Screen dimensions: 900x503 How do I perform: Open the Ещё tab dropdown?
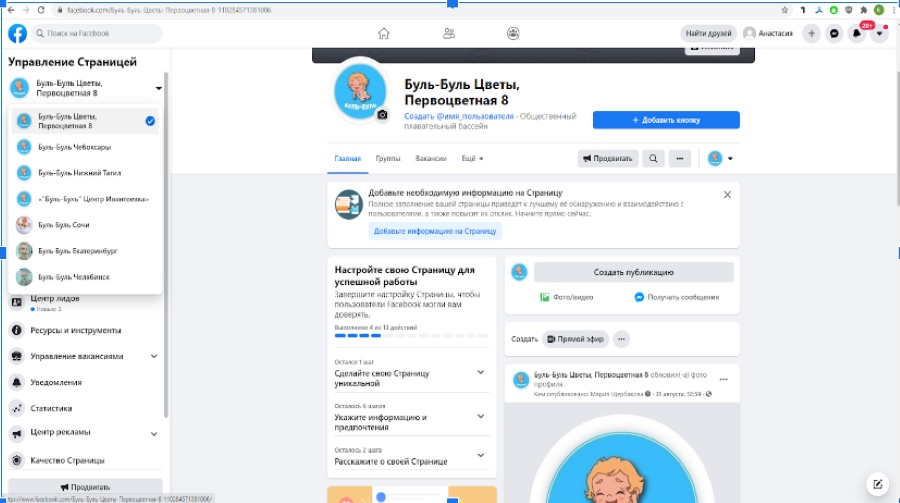[x=472, y=158]
